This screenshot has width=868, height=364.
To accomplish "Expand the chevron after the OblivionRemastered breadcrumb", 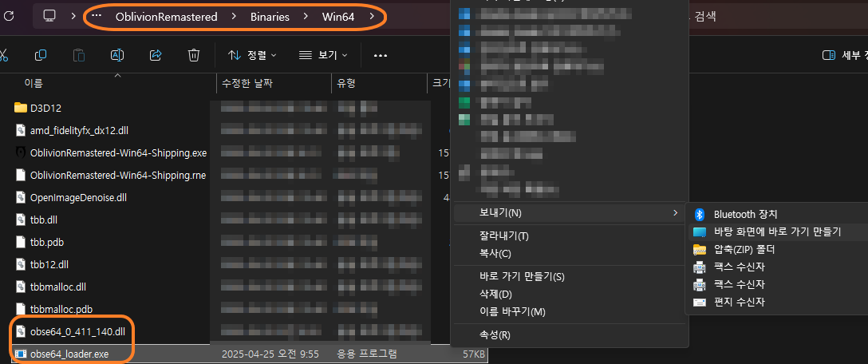I will [235, 17].
